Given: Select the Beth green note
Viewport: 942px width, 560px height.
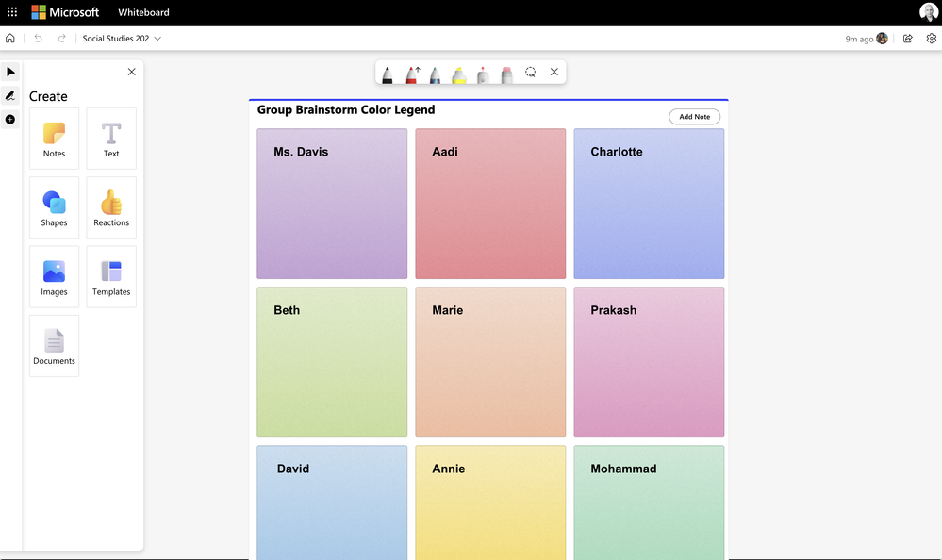Looking at the screenshot, I should coord(332,362).
